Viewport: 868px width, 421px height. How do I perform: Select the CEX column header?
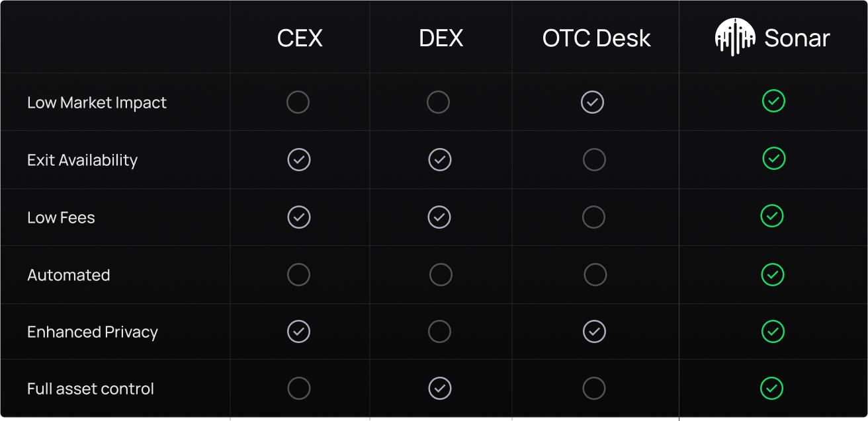tap(300, 38)
